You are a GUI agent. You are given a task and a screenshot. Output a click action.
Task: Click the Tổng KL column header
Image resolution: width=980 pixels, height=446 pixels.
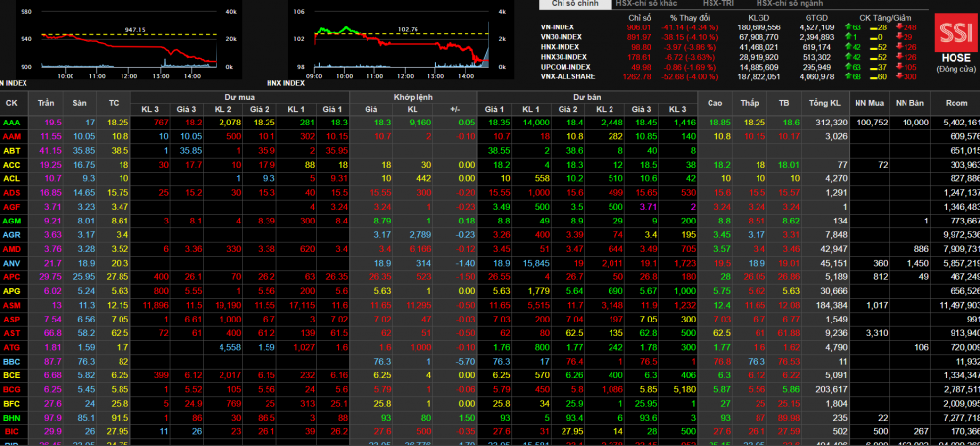click(x=829, y=103)
